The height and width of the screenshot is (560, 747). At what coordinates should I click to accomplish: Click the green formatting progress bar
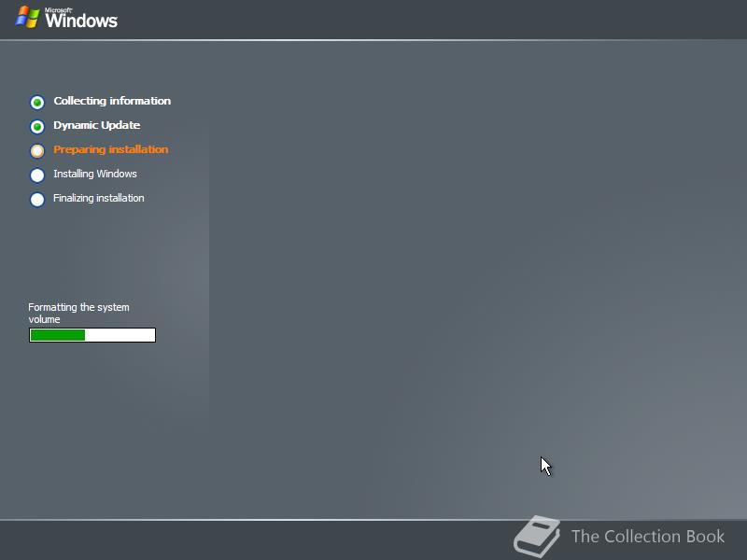click(92, 335)
